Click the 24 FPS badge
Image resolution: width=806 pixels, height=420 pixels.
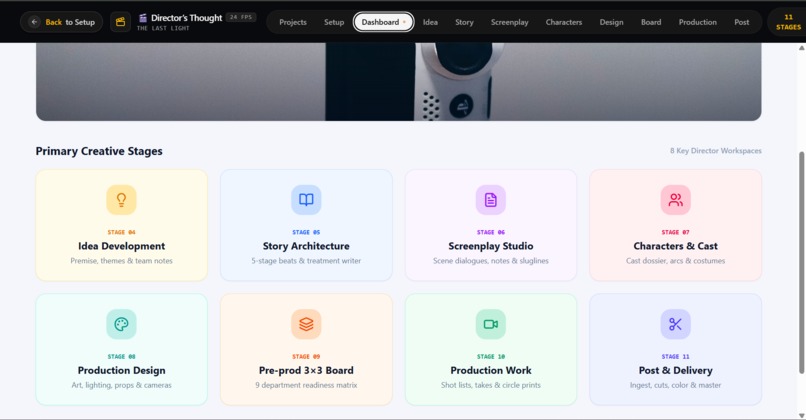(241, 17)
